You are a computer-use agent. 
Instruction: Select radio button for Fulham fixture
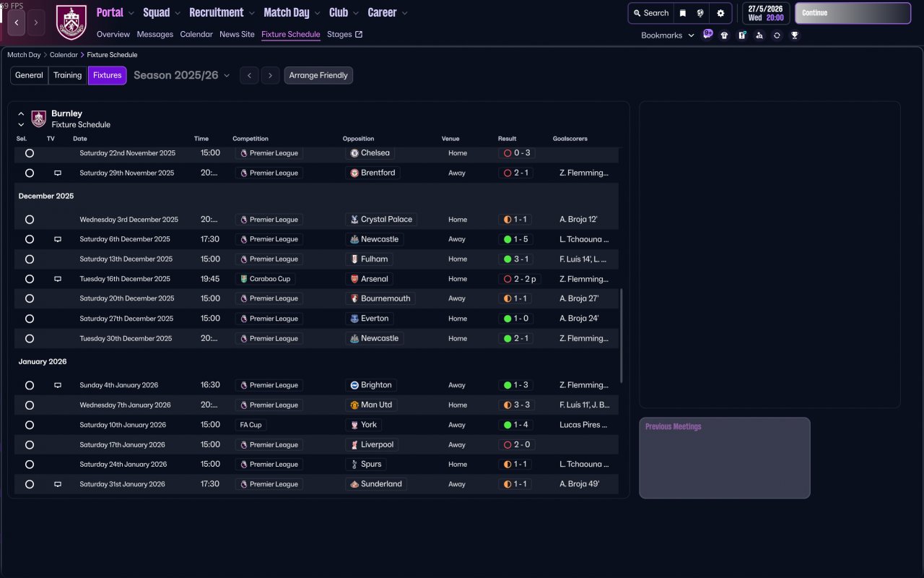coord(30,259)
